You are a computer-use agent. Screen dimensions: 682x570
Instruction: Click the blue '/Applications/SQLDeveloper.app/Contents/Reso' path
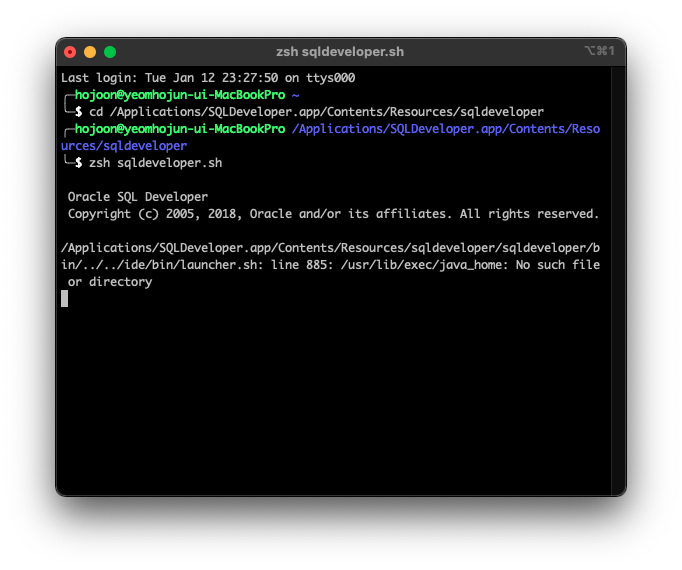[x=446, y=129]
